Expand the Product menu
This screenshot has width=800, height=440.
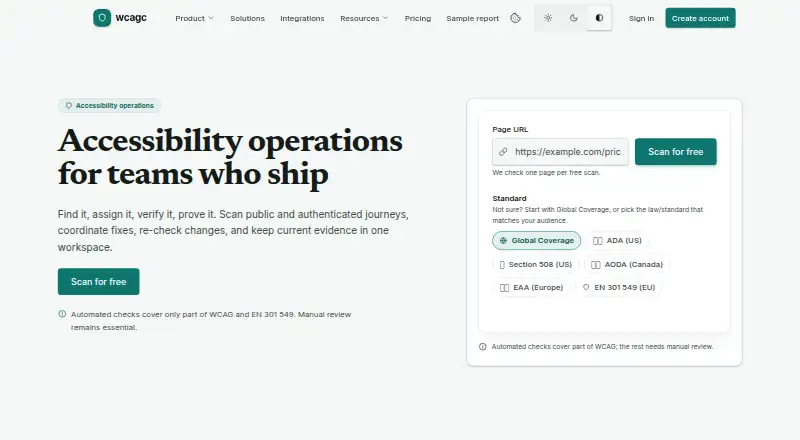coord(194,18)
